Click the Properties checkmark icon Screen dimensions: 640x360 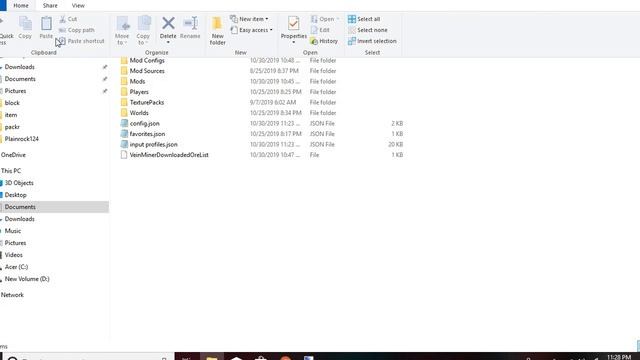coord(293,24)
